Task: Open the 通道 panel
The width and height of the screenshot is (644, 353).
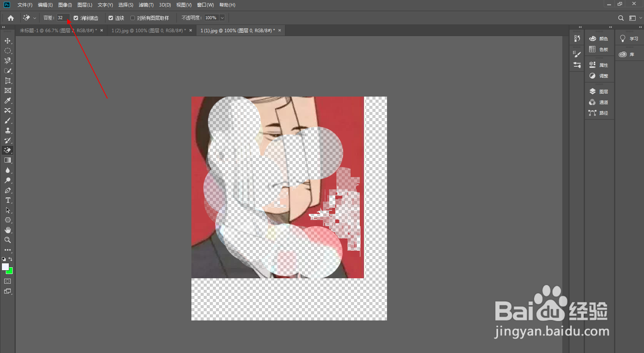Action: point(599,102)
